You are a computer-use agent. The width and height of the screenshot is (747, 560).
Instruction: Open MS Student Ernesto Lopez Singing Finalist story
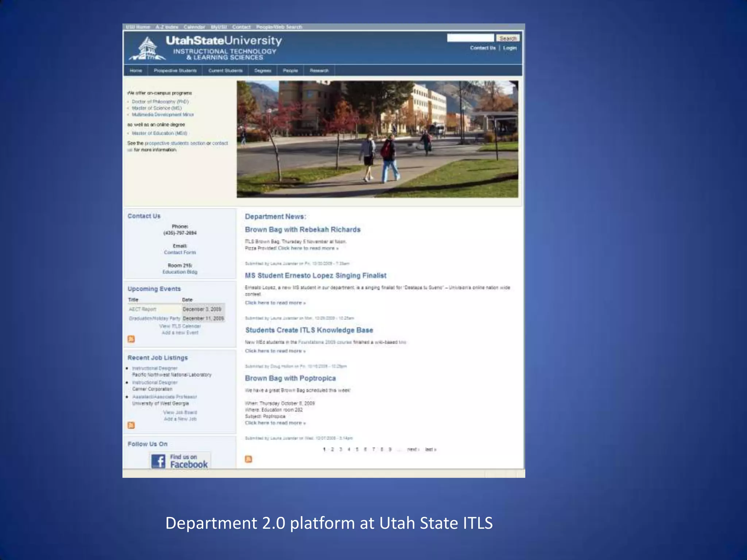click(316, 276)
